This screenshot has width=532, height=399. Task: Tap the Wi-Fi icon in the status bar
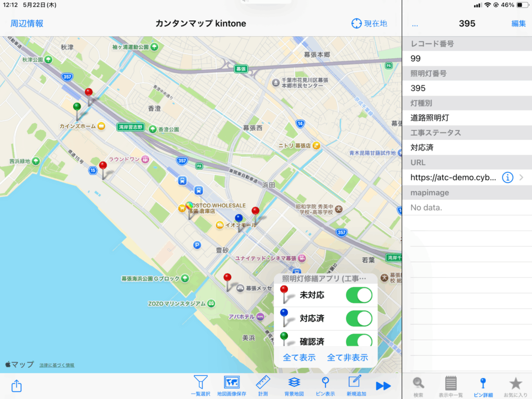tap(487, 5)
